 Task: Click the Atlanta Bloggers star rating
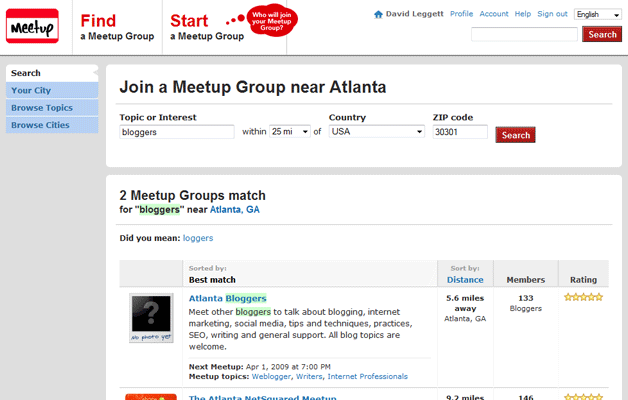(583, 297)
